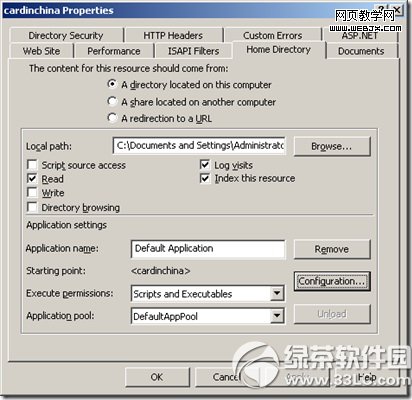Click the <cardinchina> starting point text
Image resolution: width=412 pixels, height=400 pixels.
[x=161, y=271]
